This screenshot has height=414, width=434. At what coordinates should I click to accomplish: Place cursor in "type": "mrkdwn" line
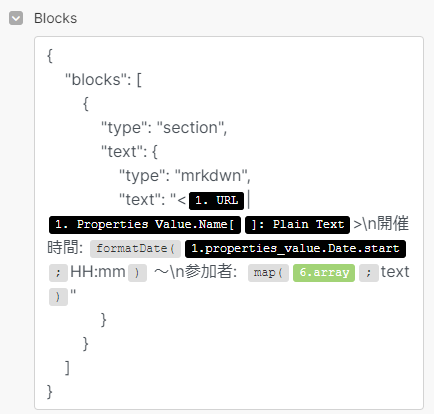coord(185,176)
